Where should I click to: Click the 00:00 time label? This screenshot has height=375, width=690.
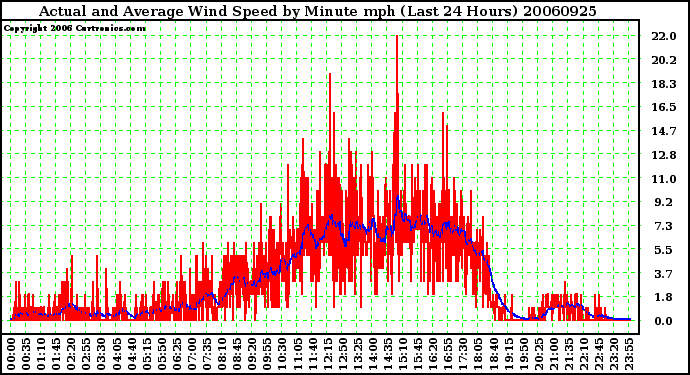[x=11, y=354]
